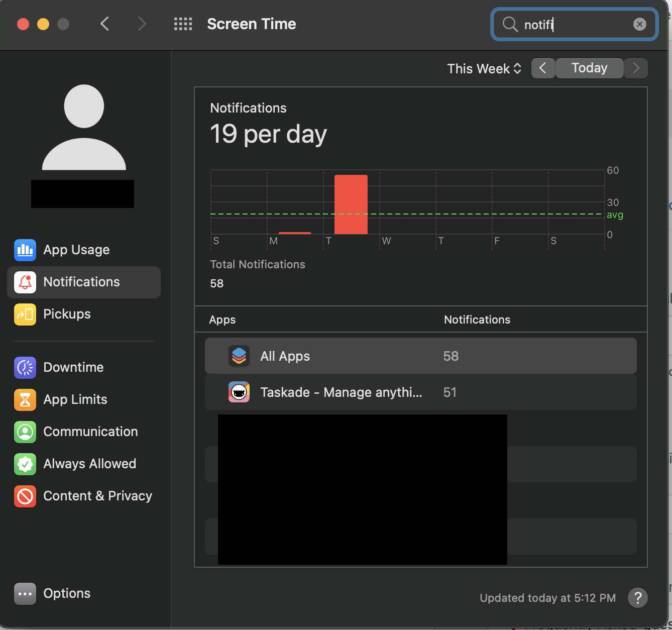The width and height of the screenshot is (672, 630).
Task: Open Downtime settings
Action: 73,367
